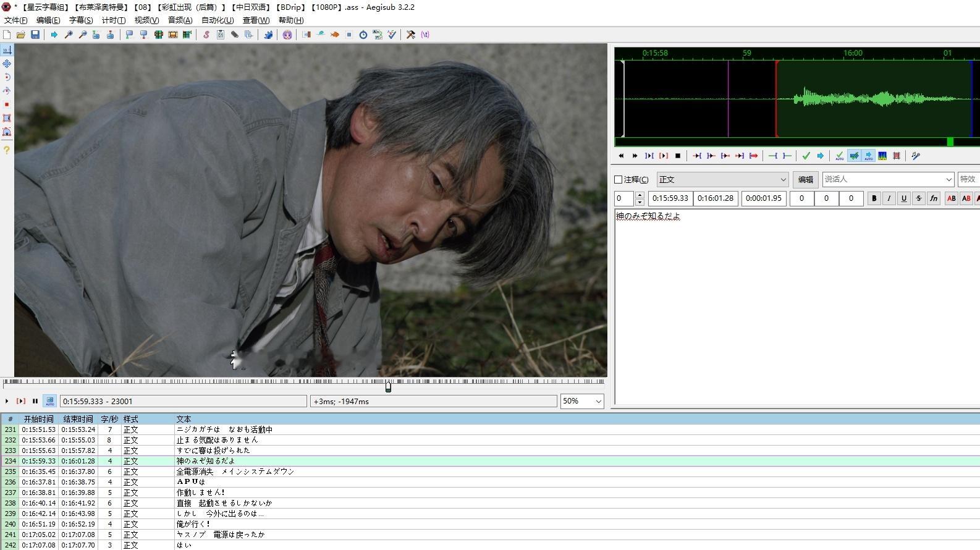The image size is (980, 550).
Task: Toggle medusa-style timing shortcuts icon
Action: pyautogui.click(x=897, y=156)
